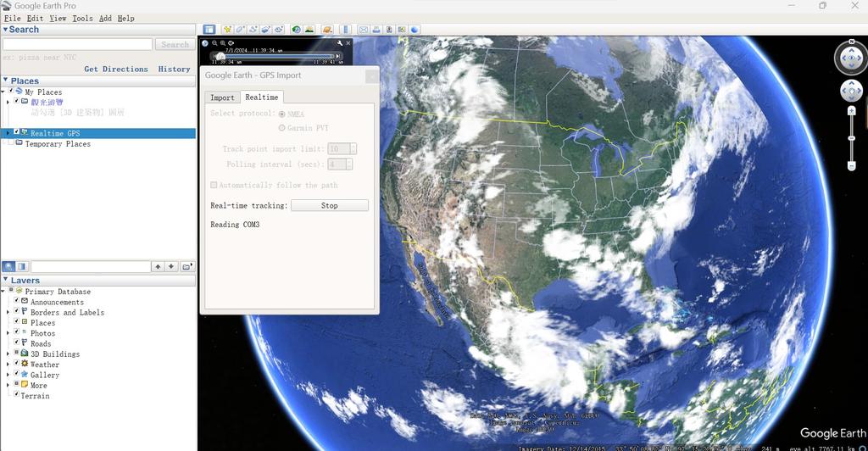
Task: Switch to the Import tab
Action: (x=222, y=97)
